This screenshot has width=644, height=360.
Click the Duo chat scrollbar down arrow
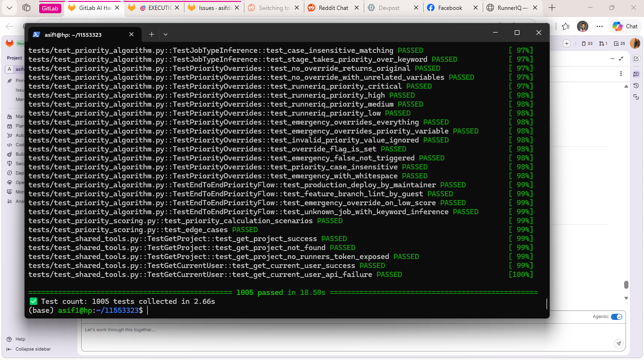[627, 298]
